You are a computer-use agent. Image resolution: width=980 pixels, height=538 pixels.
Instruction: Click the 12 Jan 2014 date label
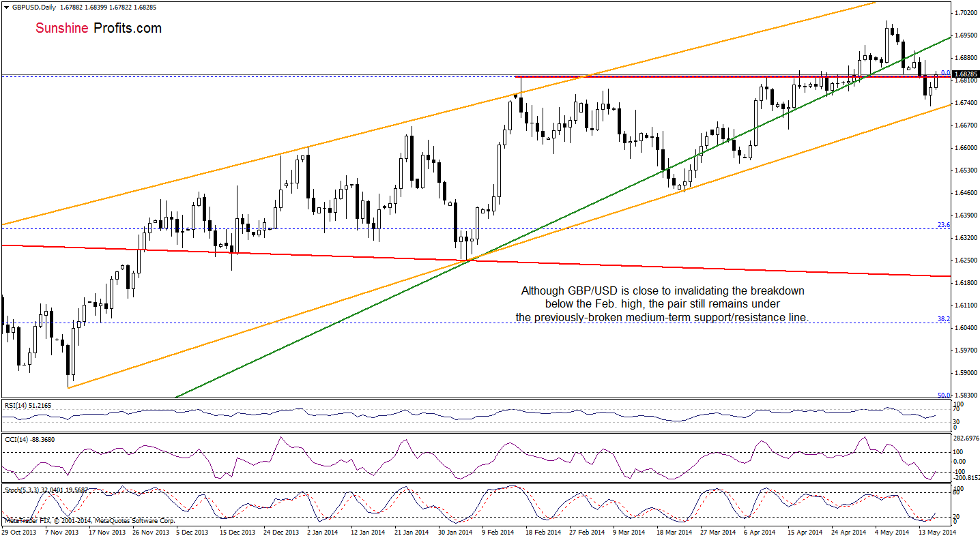[369, 531]
